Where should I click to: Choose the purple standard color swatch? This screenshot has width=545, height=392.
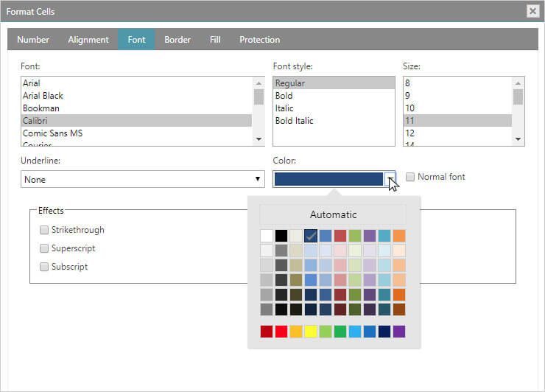click(x=399, y=332)
